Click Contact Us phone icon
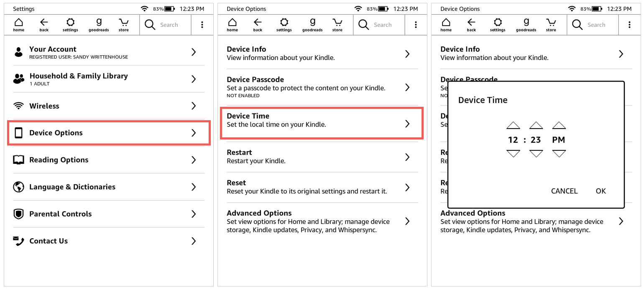This screenshot has height=289, width=644. (18, 241)
